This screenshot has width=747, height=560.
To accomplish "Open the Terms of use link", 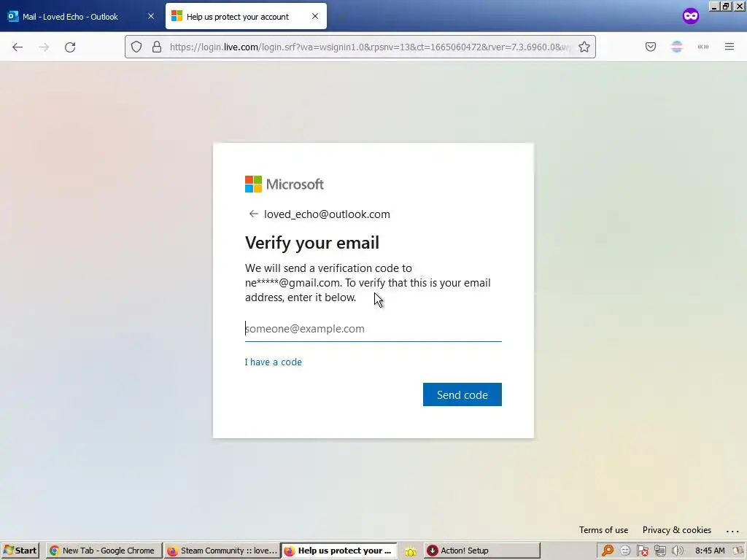I will [x=603, y=530].
